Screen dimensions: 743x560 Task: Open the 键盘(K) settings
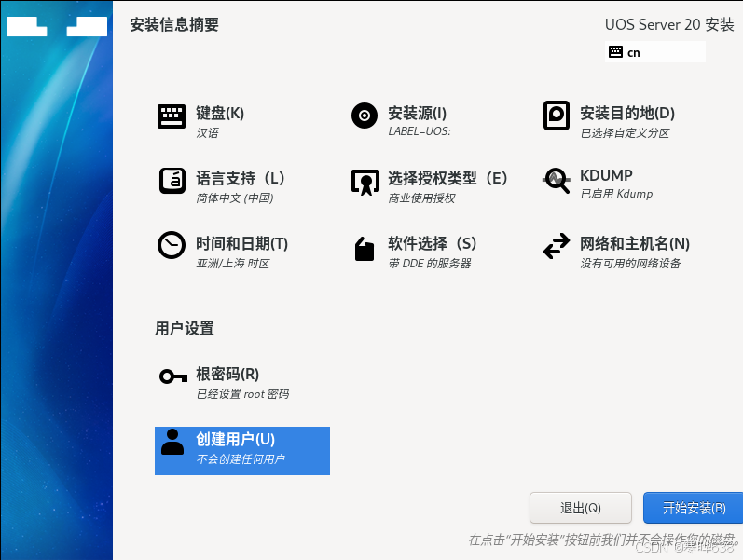(x=220, y=114)
